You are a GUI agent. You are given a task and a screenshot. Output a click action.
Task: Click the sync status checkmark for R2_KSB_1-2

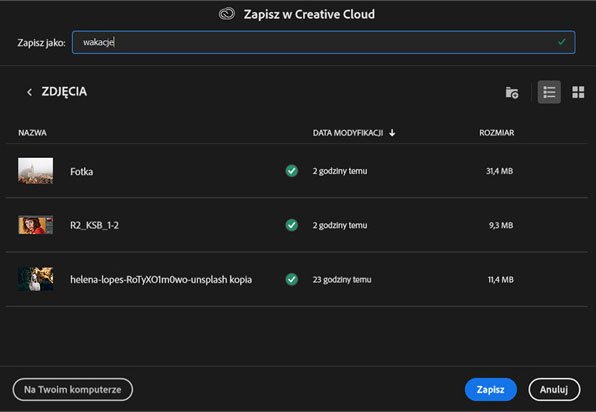pos(292,225)
